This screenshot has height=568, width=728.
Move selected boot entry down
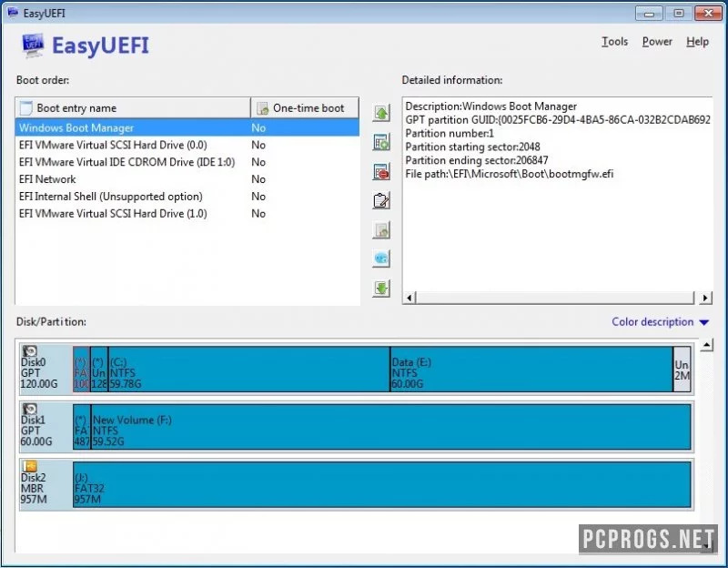pos(381,288)
